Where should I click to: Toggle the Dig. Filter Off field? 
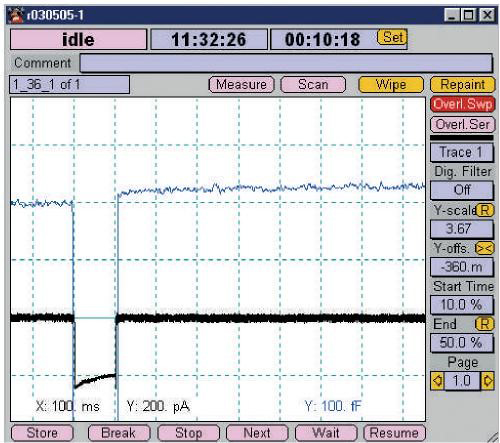point(462,190)
